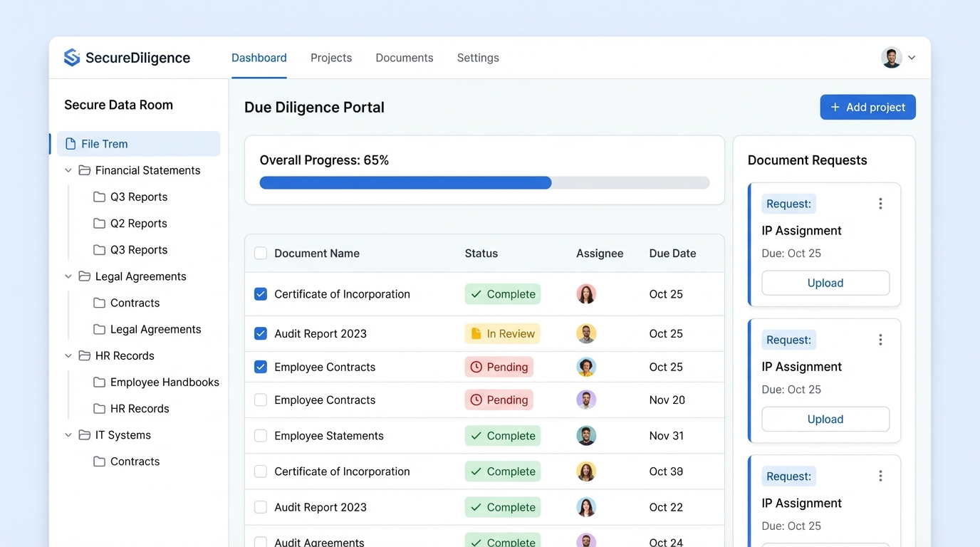Open the File Trem document icon
Screen dimensions: 980x547
tap(71, 144)
